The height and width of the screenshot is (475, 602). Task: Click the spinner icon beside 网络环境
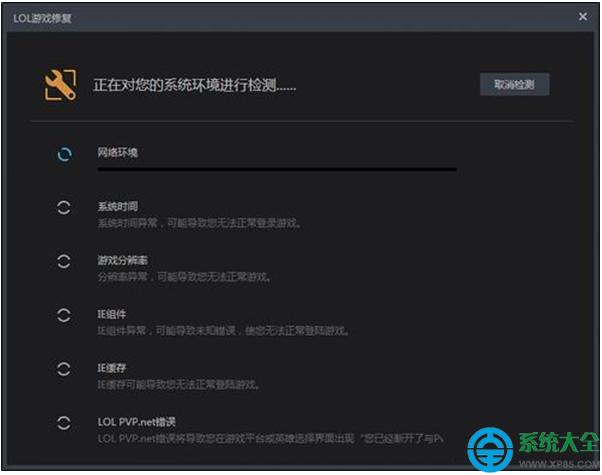click(63, 154)
